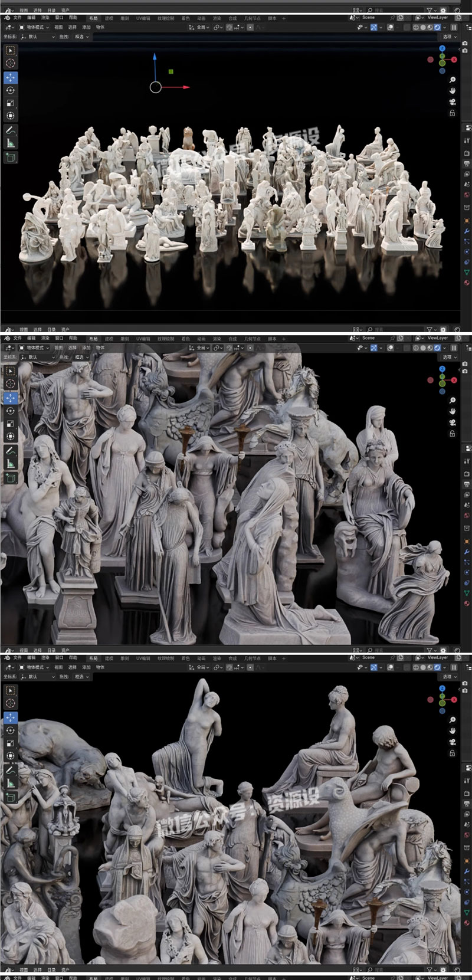Click 视图 in top Blender view header

(58, 27)
